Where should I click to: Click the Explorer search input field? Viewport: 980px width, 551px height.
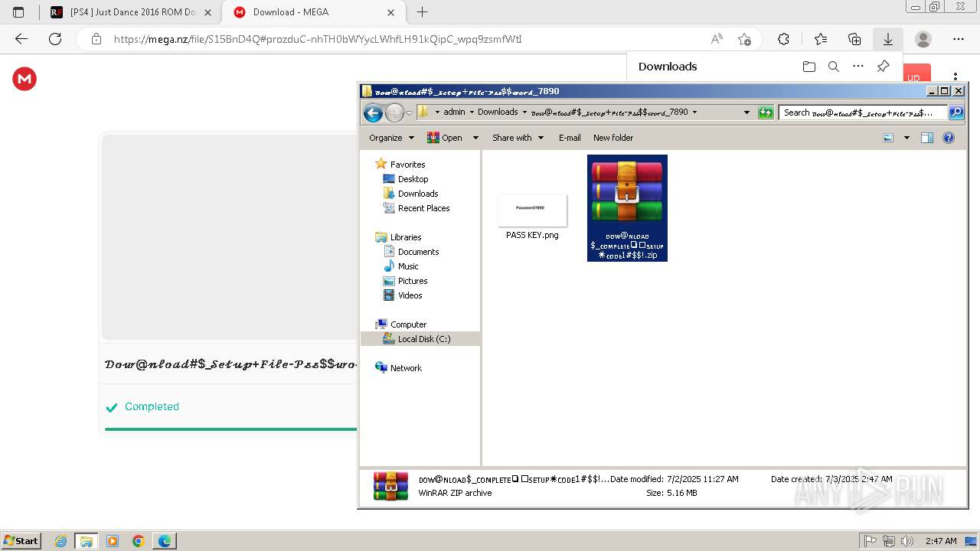click(864, 112)
